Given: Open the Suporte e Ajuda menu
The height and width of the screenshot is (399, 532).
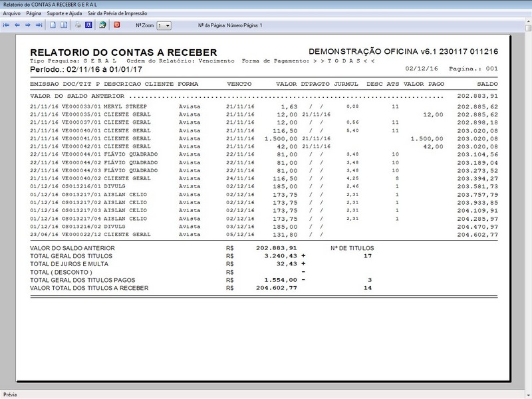Looking at the screenshot, I should point(64,13).
